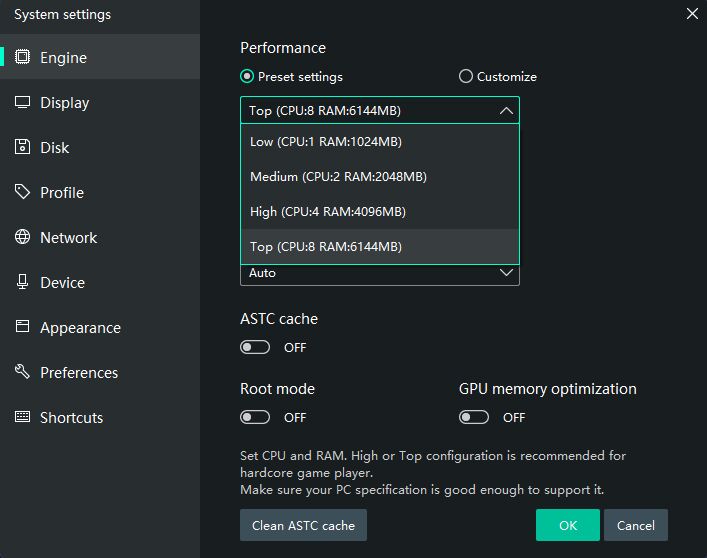Click the Disk save icon
This screenshot has width=707, height=558.
click(x=22, y=147)
